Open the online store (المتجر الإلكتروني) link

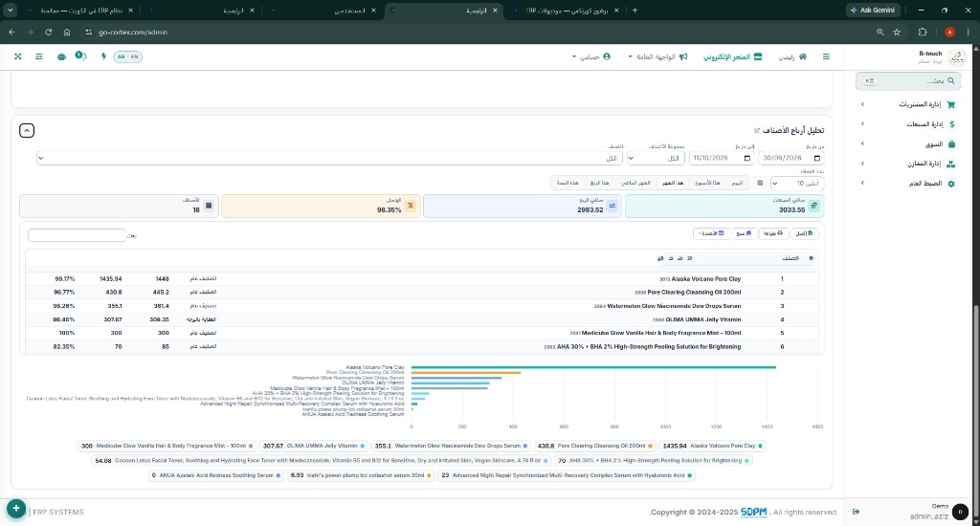(x=732, y=56)
